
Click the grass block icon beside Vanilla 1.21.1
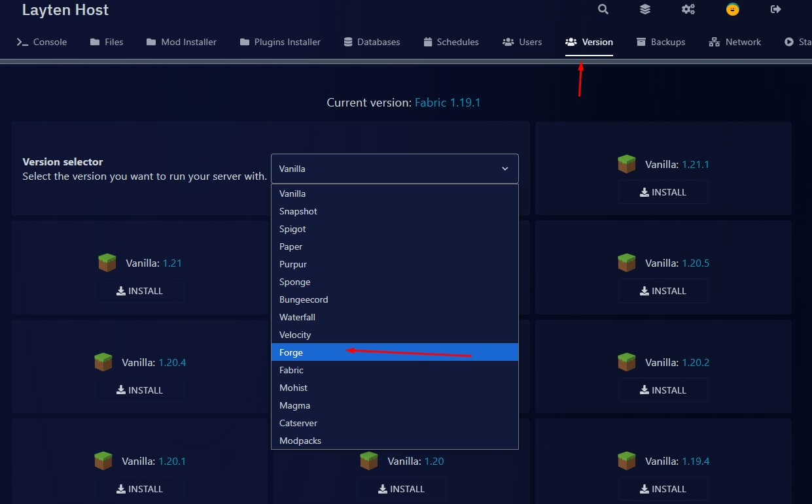(627, 164)
